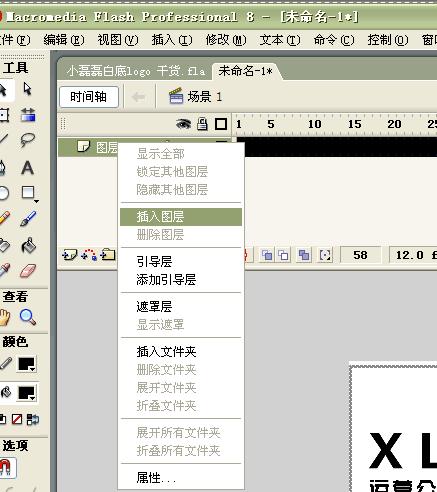Open the 编辑(E) menu

point(64,40)
